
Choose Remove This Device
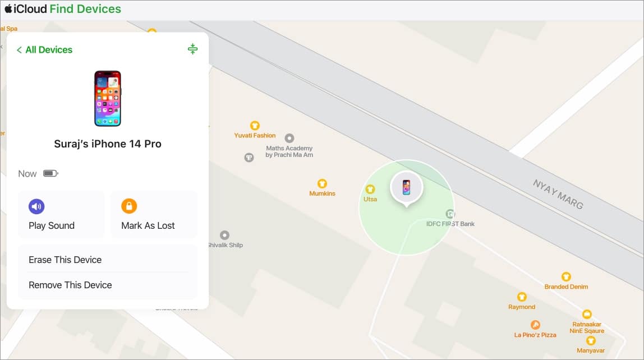click(108, 285)
